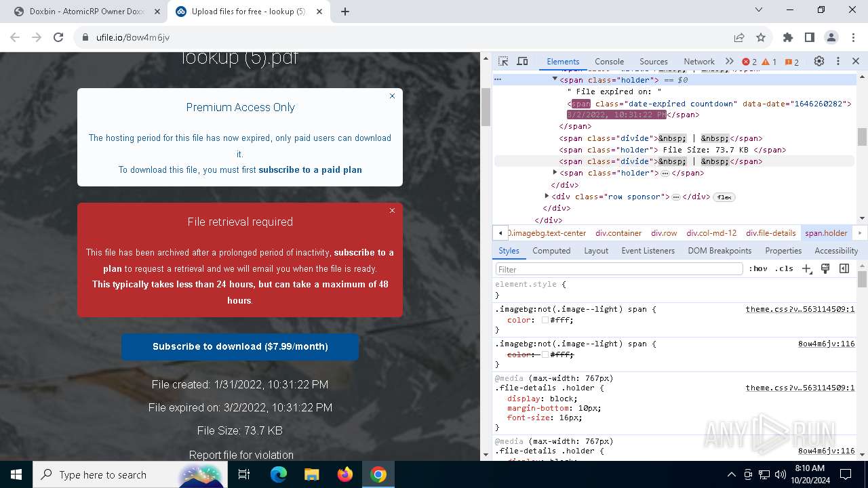This screenshot has width=868, height=488.
Task: Open first theme.css source link
Action: [x=800, y=309]
